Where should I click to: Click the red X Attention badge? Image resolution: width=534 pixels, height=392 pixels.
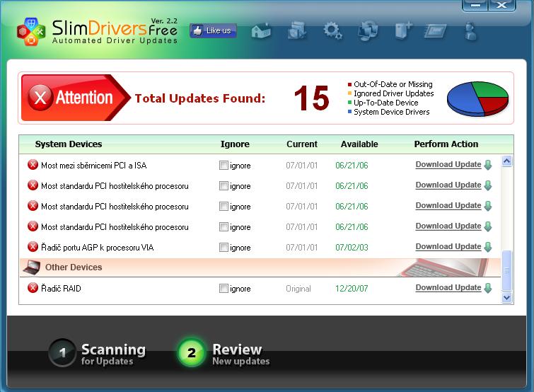(x=40, y=98)
